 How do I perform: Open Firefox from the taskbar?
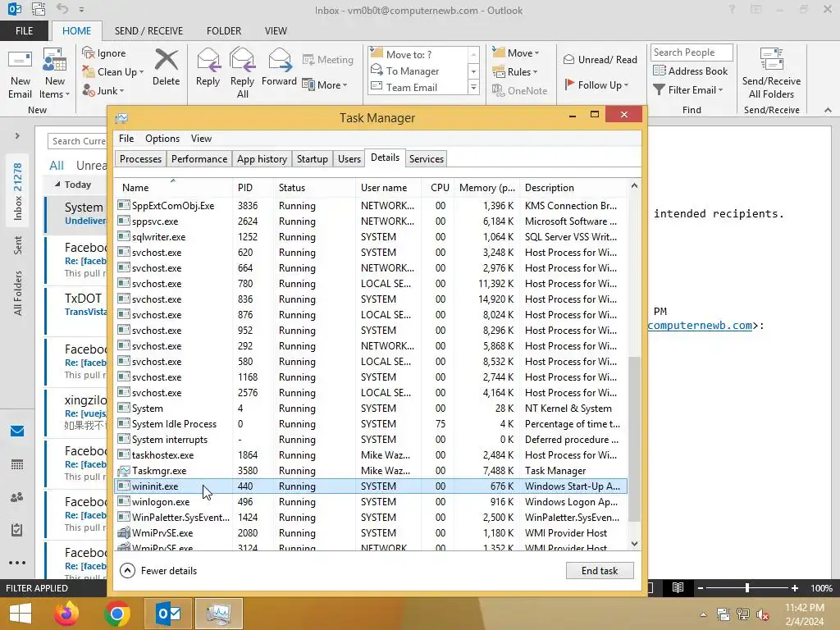click(66, 614)
